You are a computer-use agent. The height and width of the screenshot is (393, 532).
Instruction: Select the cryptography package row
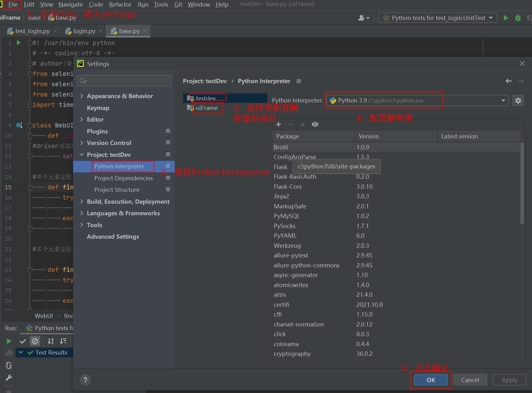(x=396, y=354)
